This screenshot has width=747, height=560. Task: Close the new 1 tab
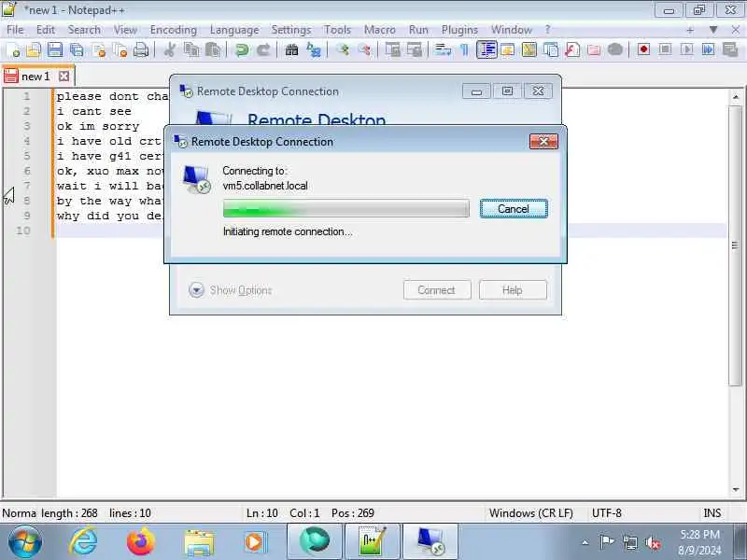click(x=63, y=77)
